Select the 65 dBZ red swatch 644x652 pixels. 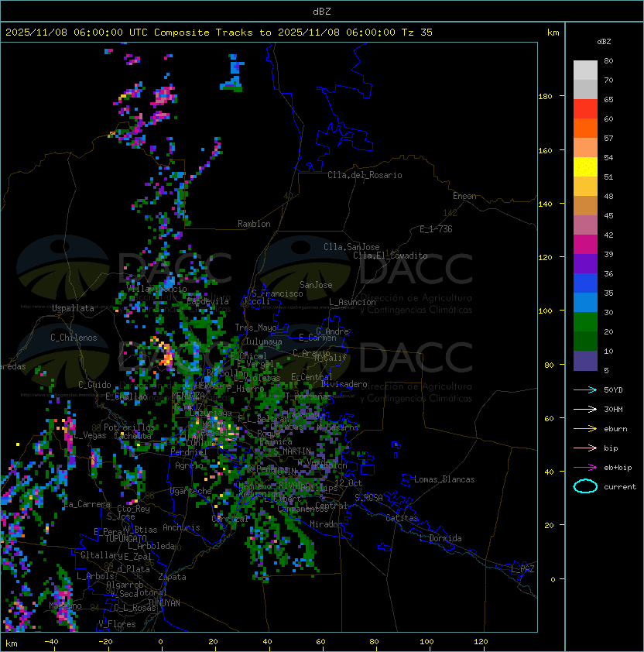point(585,108)
